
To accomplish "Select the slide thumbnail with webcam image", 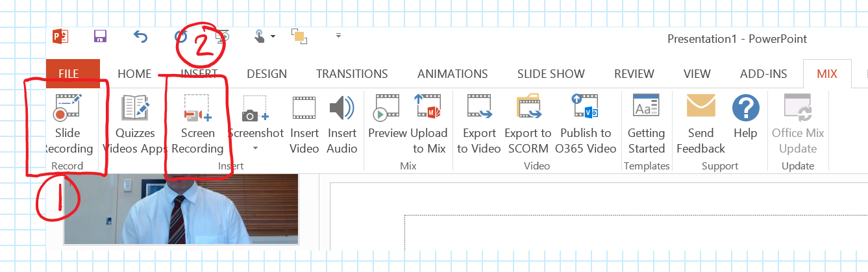I will point(180,209).
